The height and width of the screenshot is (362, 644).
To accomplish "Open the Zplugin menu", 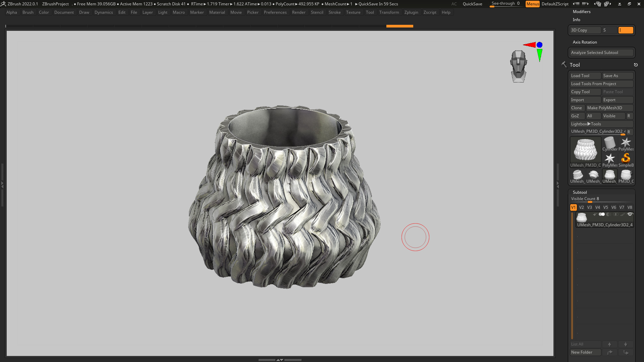I will [411, 12].
